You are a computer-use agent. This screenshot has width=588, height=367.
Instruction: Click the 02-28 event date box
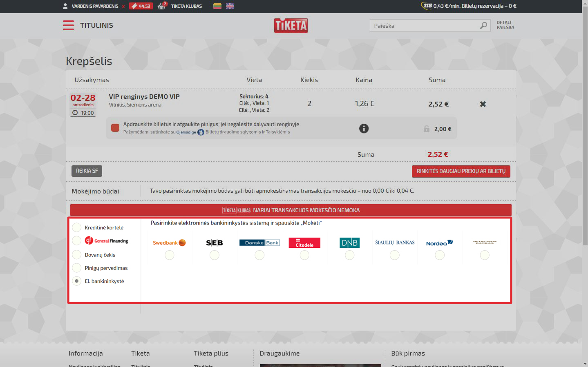[83, 105]
